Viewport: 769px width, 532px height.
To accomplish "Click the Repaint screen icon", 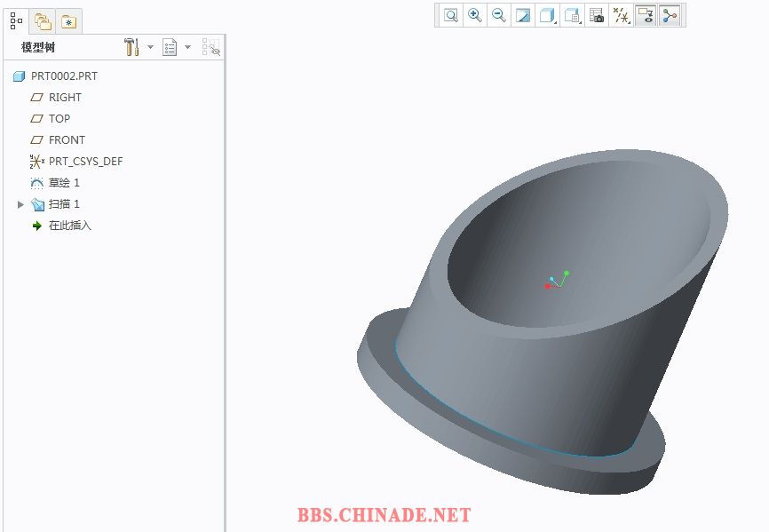I will pos(523,15).
